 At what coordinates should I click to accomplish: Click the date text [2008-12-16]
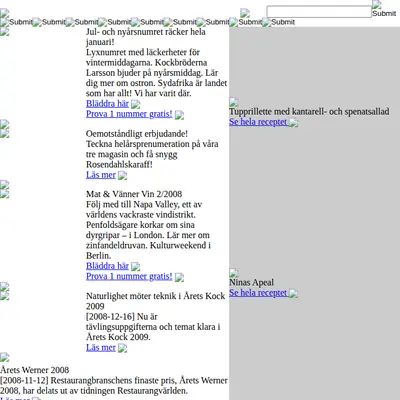pos(110,317)
